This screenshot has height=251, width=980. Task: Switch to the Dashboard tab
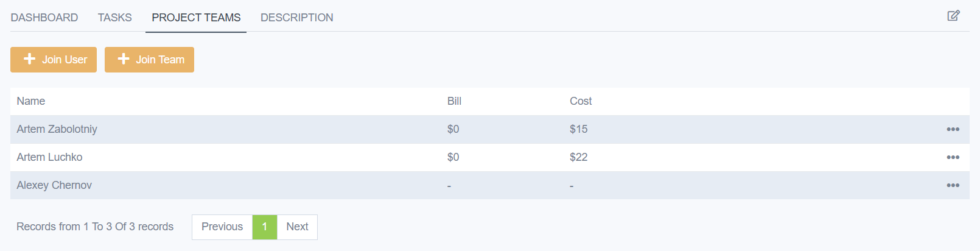(44, 18)
